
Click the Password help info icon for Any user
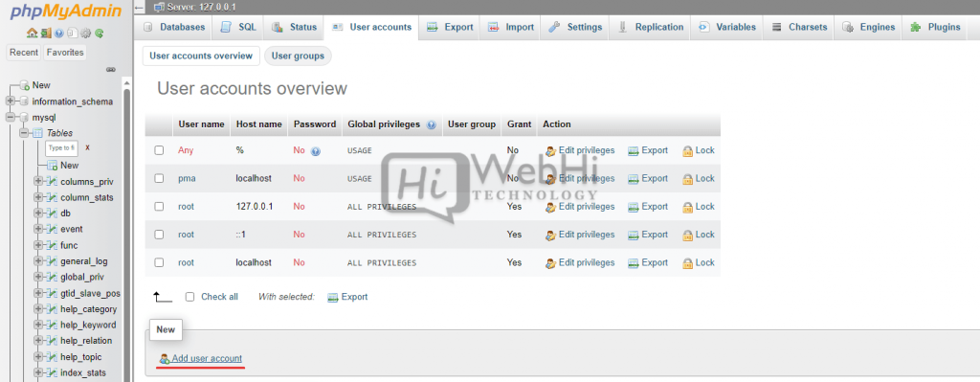pyautogui.click(x=316, y=150)
